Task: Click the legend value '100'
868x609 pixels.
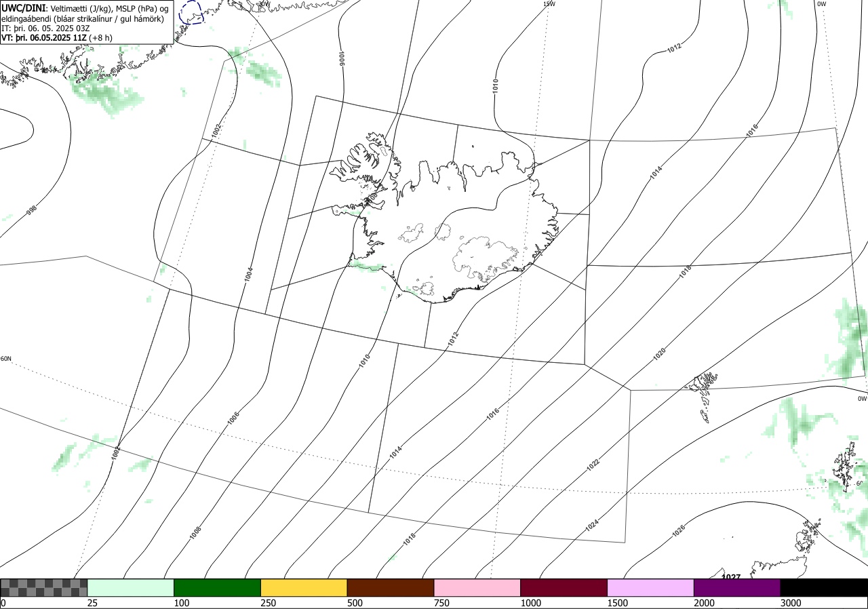Action: 182,603
